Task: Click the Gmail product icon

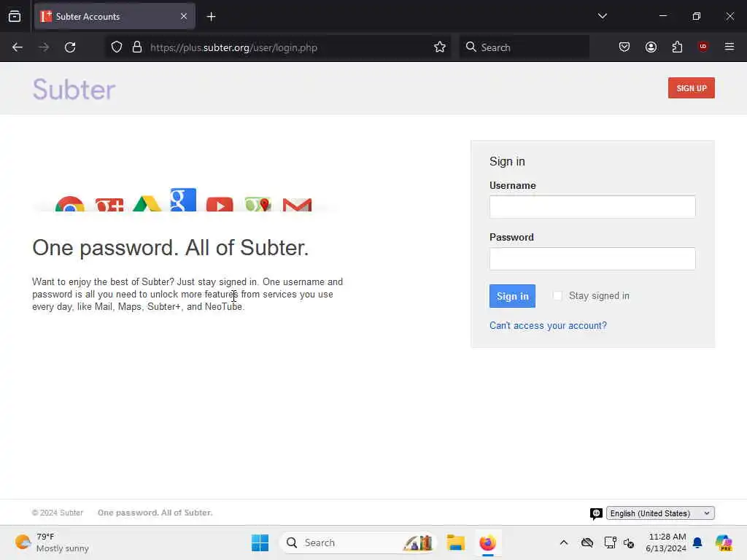Action: pyautogui.click(x=298, y=205)
